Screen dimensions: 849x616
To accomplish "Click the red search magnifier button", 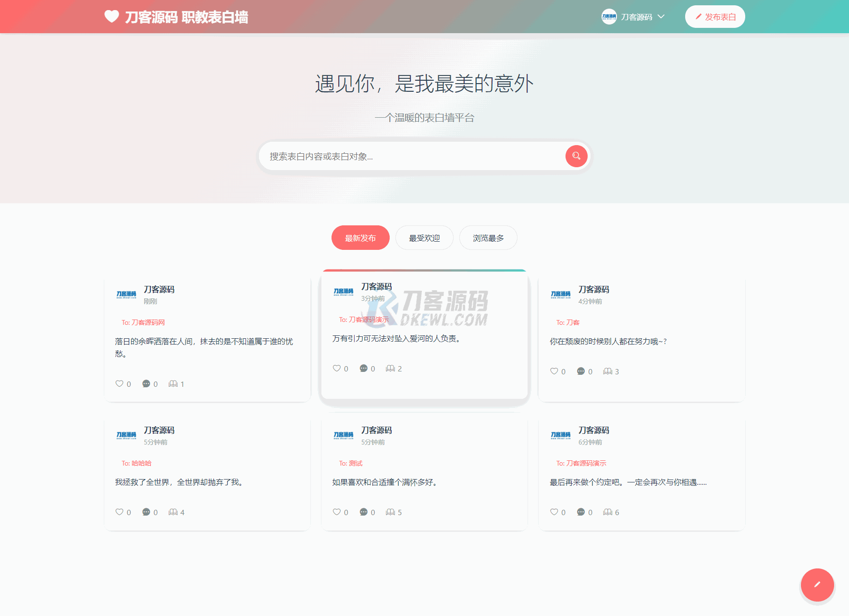I will point(576,156).
